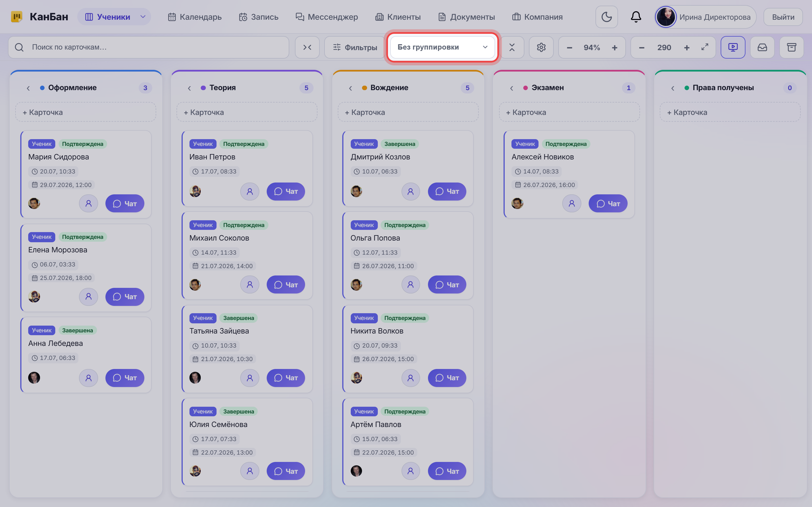
Task: Collapse the Теория column chevron
Action: [x=189, y=88]
